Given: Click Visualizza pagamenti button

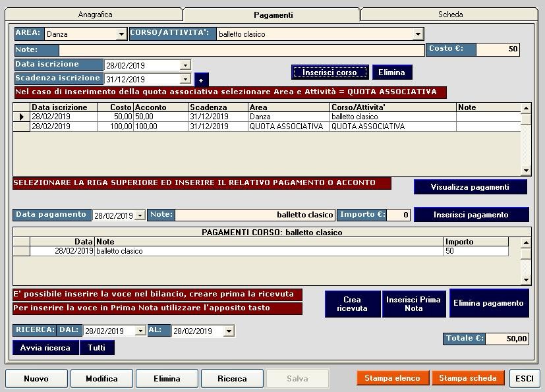Looking at the screenshot, I should point(470,187).
